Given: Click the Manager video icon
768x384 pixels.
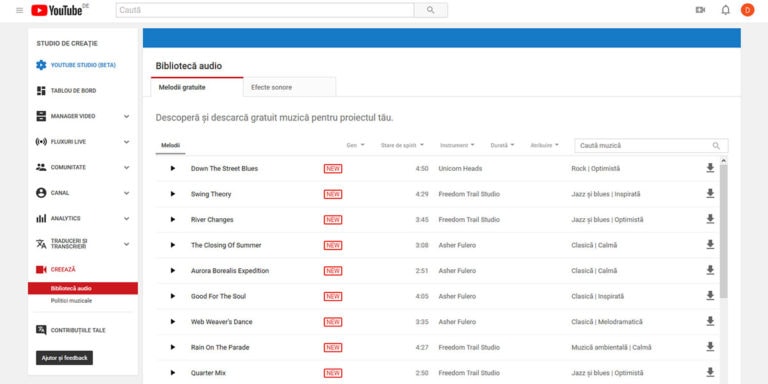Looking at the screenshot, I should (41, 116).
